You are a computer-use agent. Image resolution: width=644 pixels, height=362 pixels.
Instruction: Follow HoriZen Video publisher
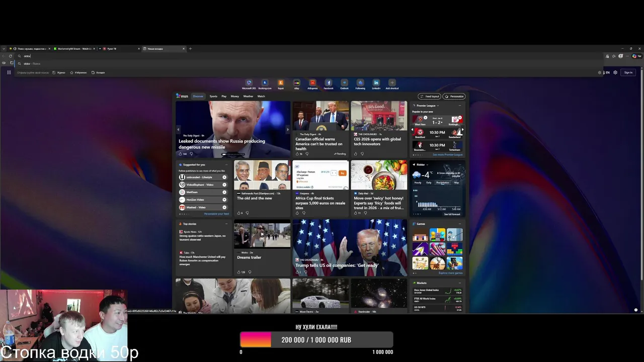click(x=224, y=200)
